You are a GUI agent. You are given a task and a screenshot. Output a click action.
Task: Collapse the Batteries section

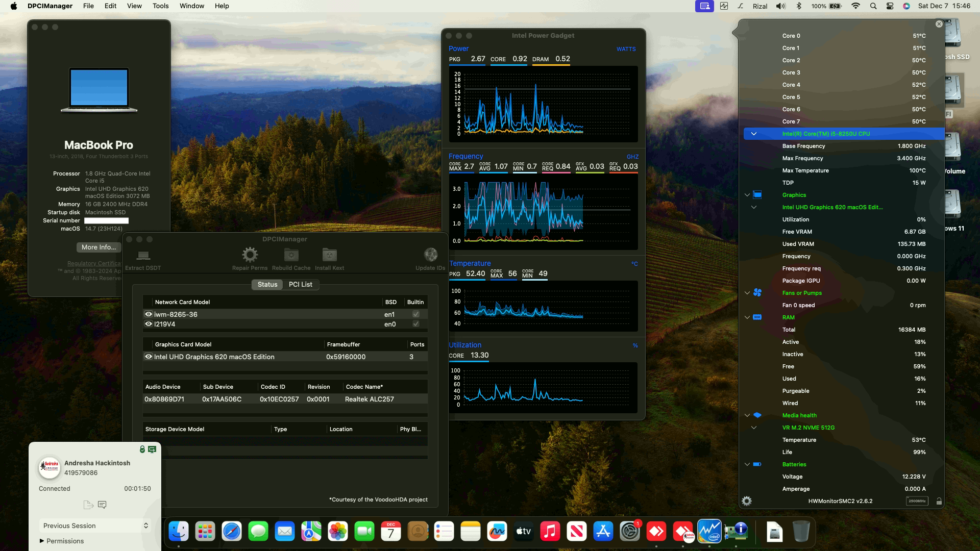click(747, 464)
